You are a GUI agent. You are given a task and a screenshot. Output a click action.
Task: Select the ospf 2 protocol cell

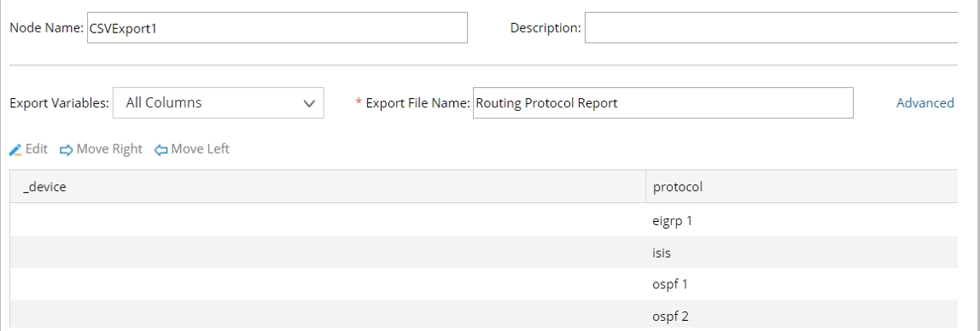[802, 315]
